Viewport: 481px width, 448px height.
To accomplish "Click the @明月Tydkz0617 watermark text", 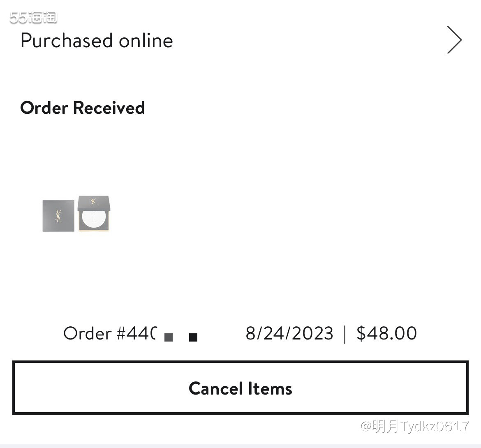I will pyautogui.click(x=414, y=426).
